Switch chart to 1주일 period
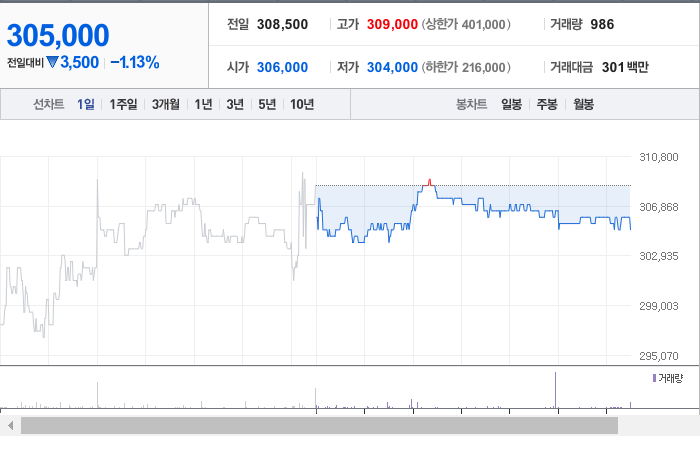The width and height of the screenshot is (700, 450). pos(123,104)
